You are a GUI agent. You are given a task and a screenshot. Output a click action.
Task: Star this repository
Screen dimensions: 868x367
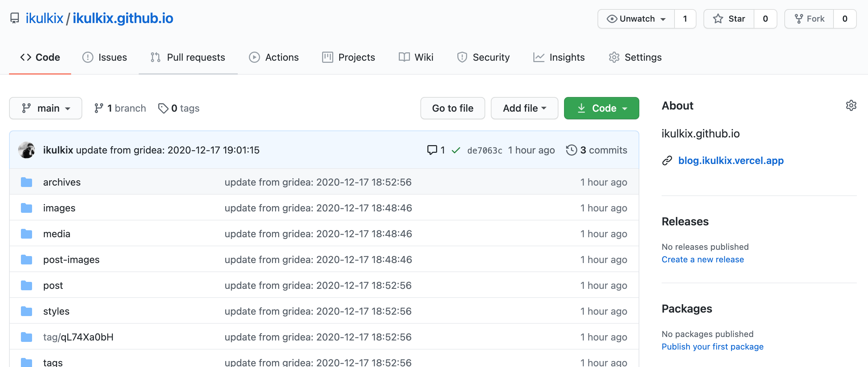pos(729,19)
